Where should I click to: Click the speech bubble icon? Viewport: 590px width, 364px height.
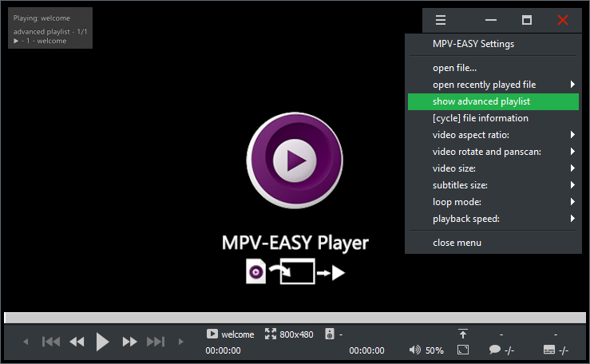[494, 350]
